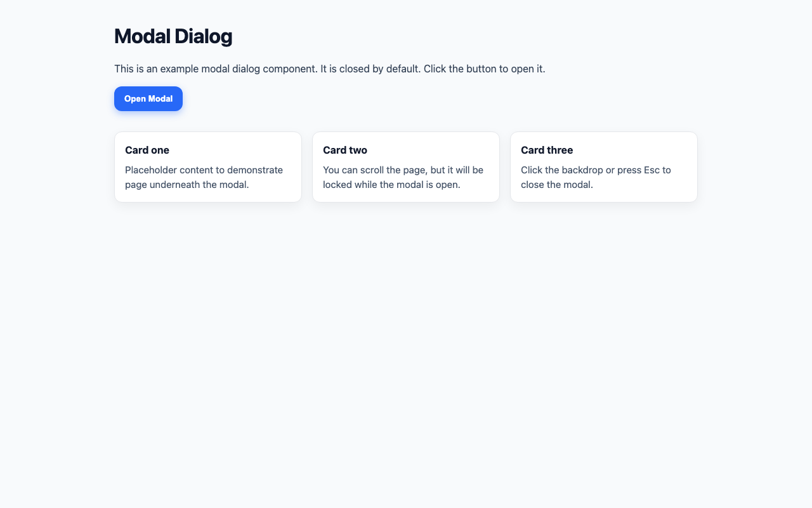Open the modal dialog via the blue button

148,98
